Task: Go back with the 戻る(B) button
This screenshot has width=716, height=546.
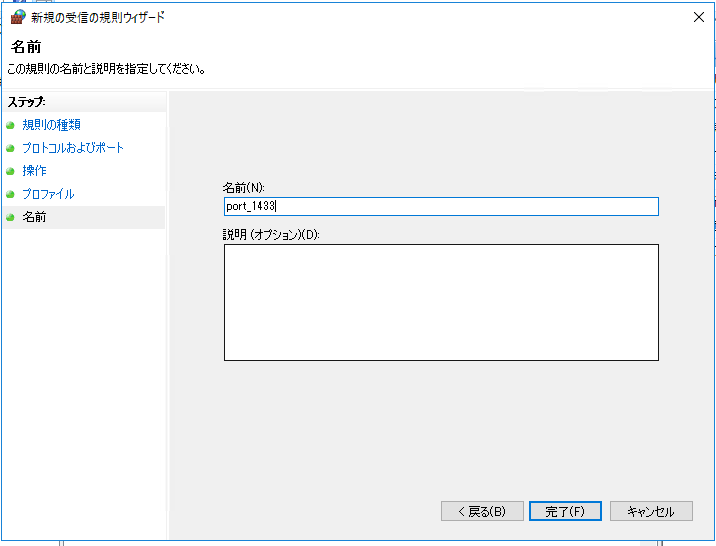Action: (x=482, y=511)
